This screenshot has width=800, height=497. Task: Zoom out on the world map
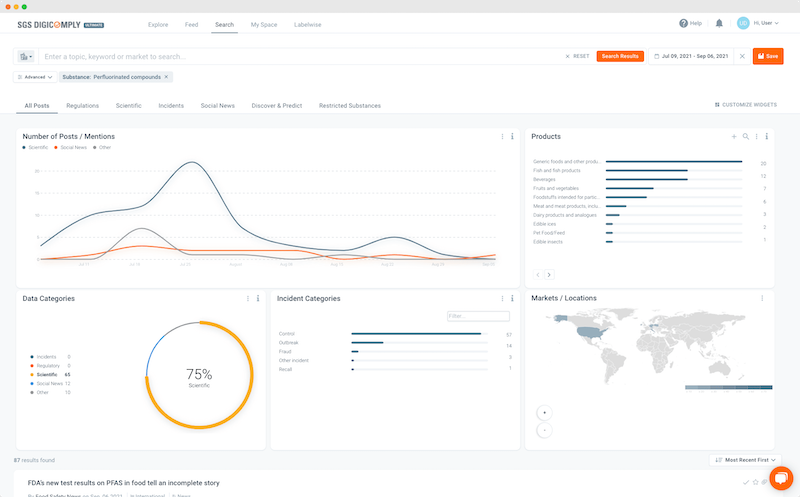click(x=544, y=430)
